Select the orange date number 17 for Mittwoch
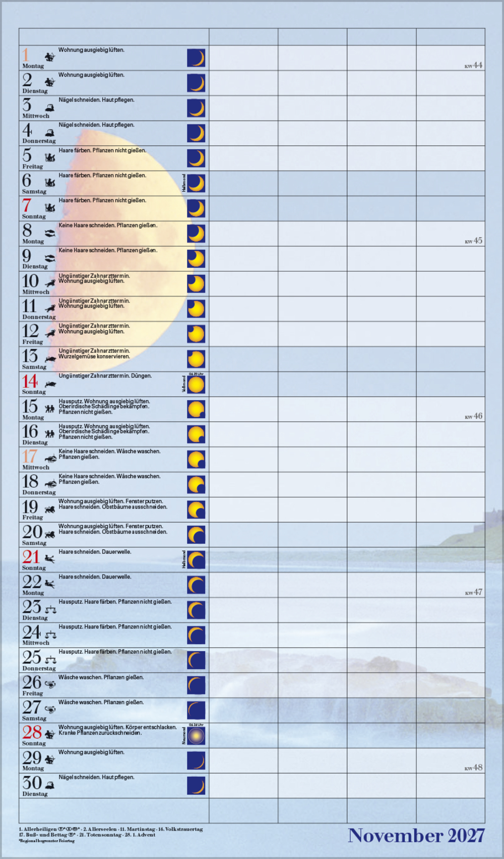 point(29,456)
